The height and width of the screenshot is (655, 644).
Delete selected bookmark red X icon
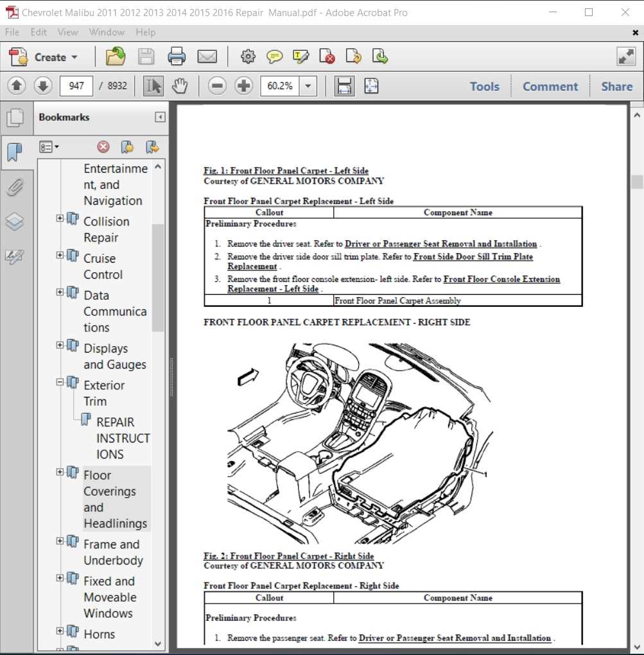click(x=103, y=146)
